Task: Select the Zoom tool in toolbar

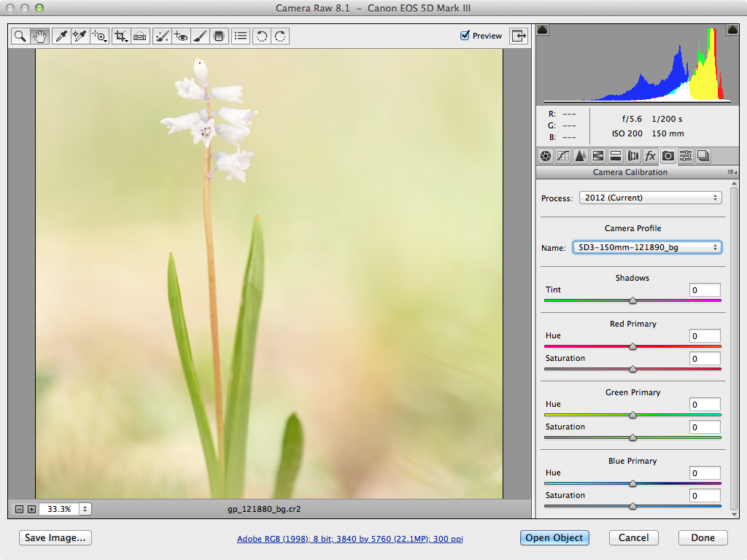Action: point(20,36)
